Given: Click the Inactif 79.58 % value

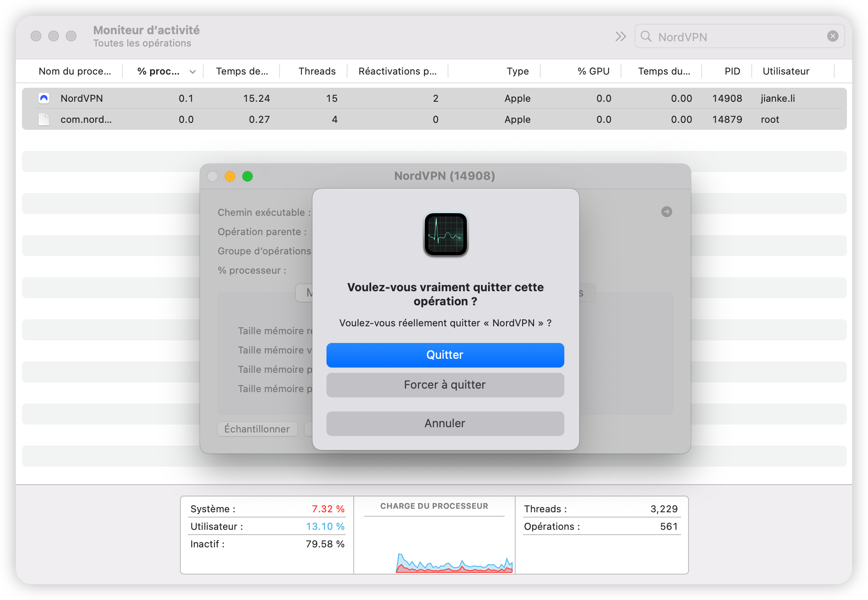Looking at the screenshot, I should point(325,544).
